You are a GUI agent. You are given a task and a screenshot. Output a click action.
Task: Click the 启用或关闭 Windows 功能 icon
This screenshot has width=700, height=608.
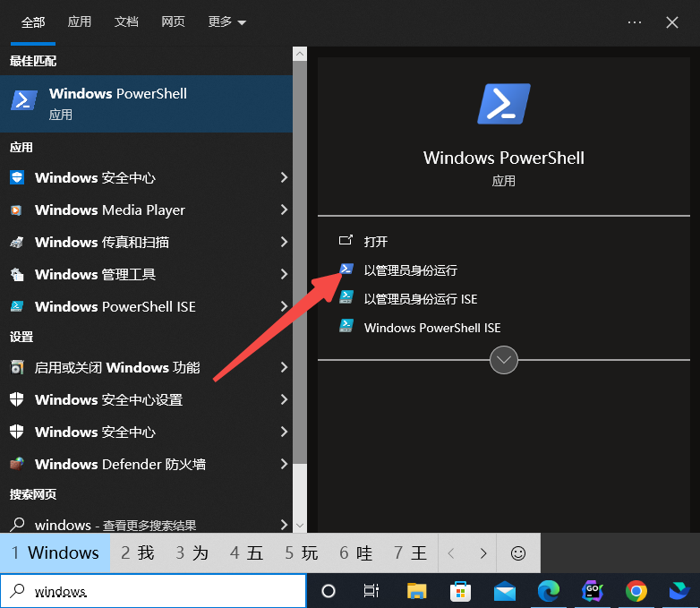click(x=17, y=367)
